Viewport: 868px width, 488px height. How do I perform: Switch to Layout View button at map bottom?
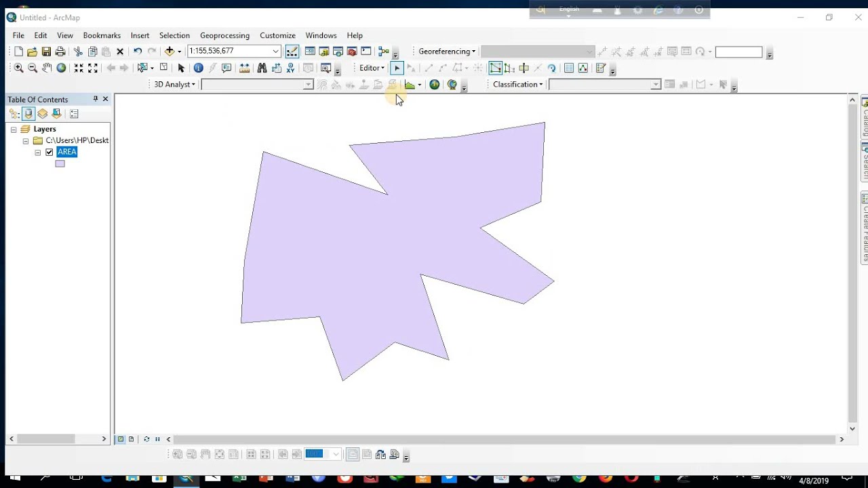[132, 439]
